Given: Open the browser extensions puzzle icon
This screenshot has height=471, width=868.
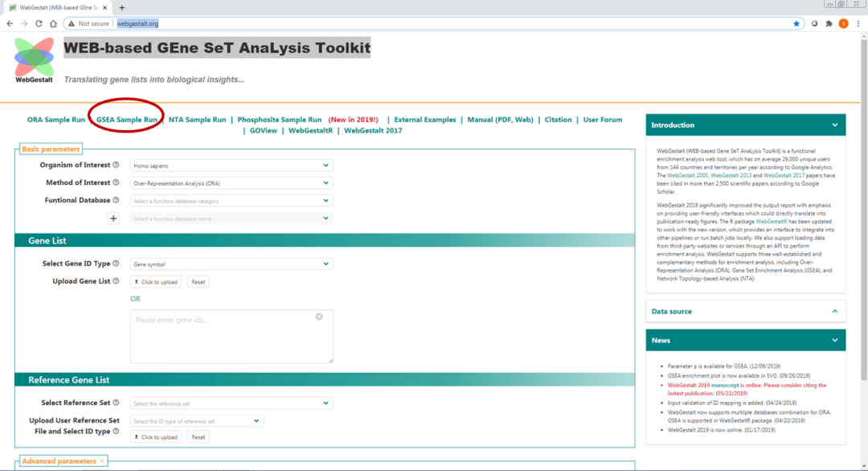Looking at the screenshot, I should [828, 23].
